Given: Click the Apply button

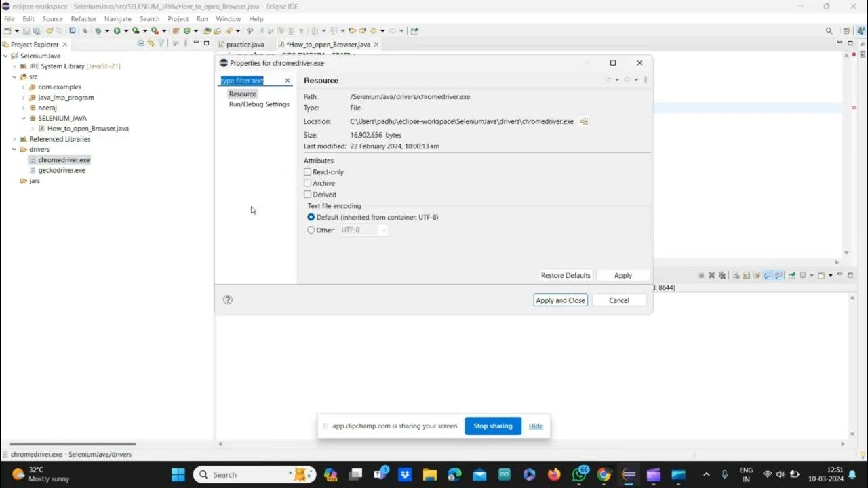Looking at the screenshot, I should 623,275.
